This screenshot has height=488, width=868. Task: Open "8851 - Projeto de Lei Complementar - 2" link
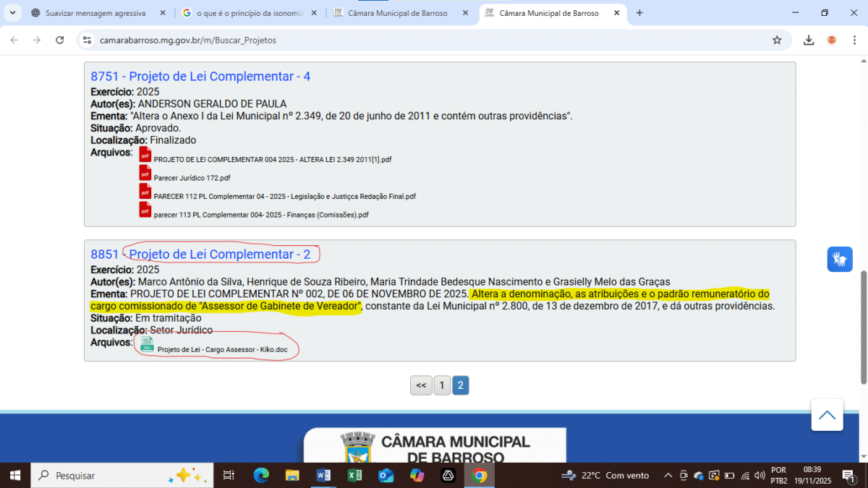(x=200, y=254)
